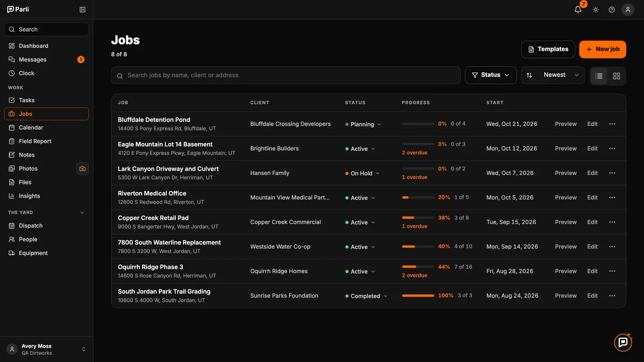Open the Newest sort dropdown
The width and height of the screenshot is (644, 362).
point(553,75)
